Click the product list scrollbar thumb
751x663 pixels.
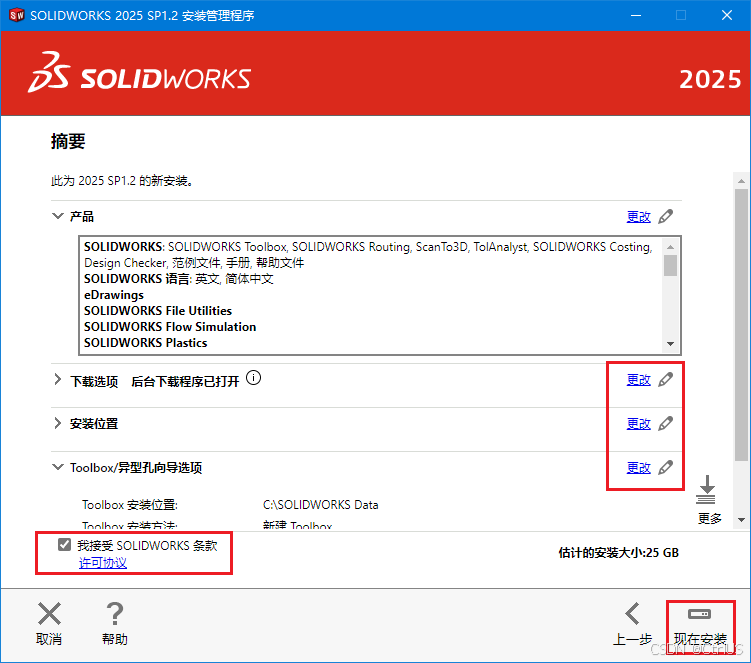[x=670, y=265]
